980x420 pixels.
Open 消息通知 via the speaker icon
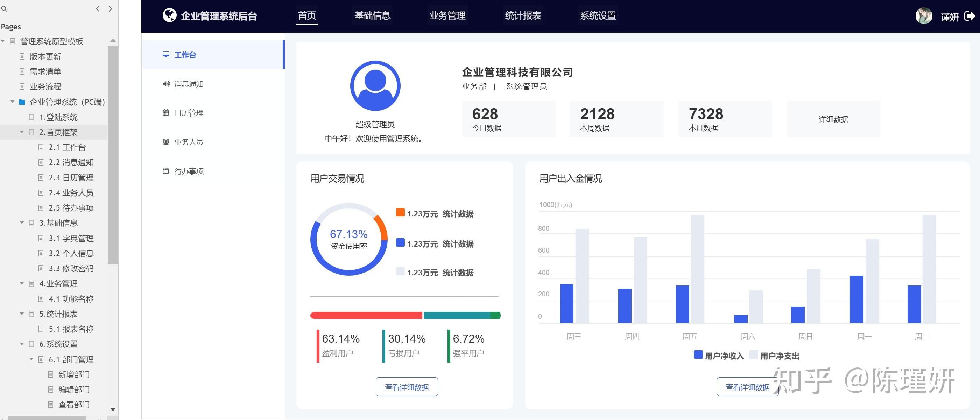pyautogui.click(x=166, y=84)
